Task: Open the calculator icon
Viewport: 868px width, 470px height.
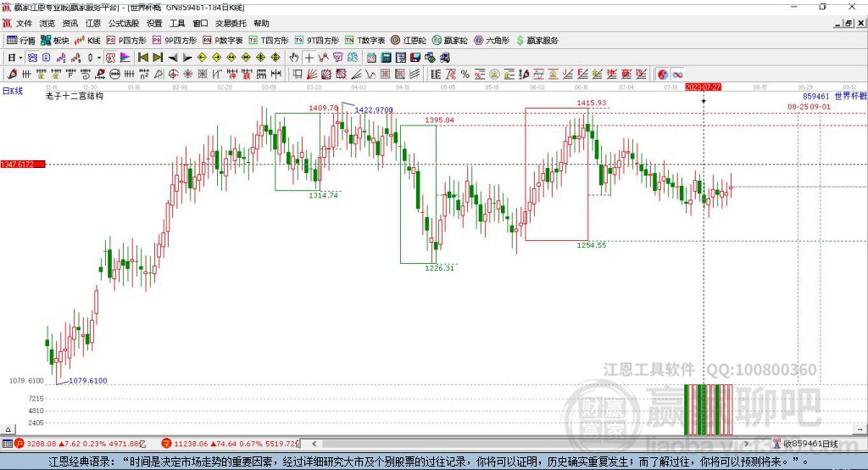Action: click(x=386, y=58)
